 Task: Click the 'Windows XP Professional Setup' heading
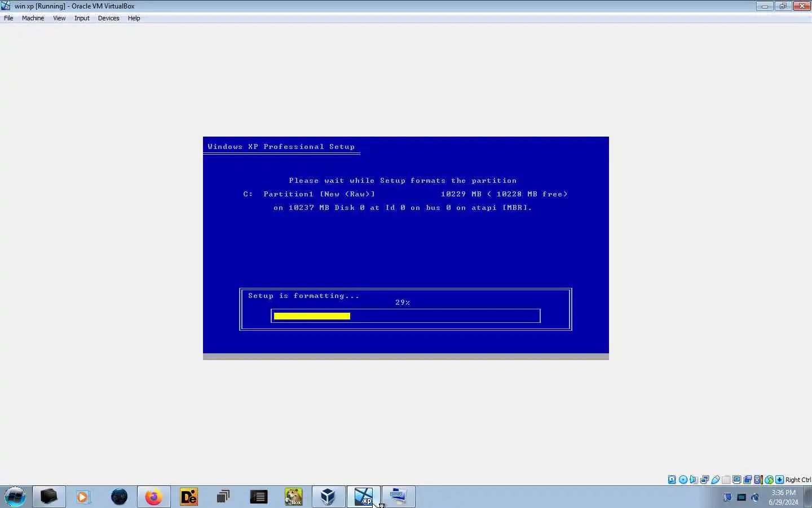(x=281, y=147)
